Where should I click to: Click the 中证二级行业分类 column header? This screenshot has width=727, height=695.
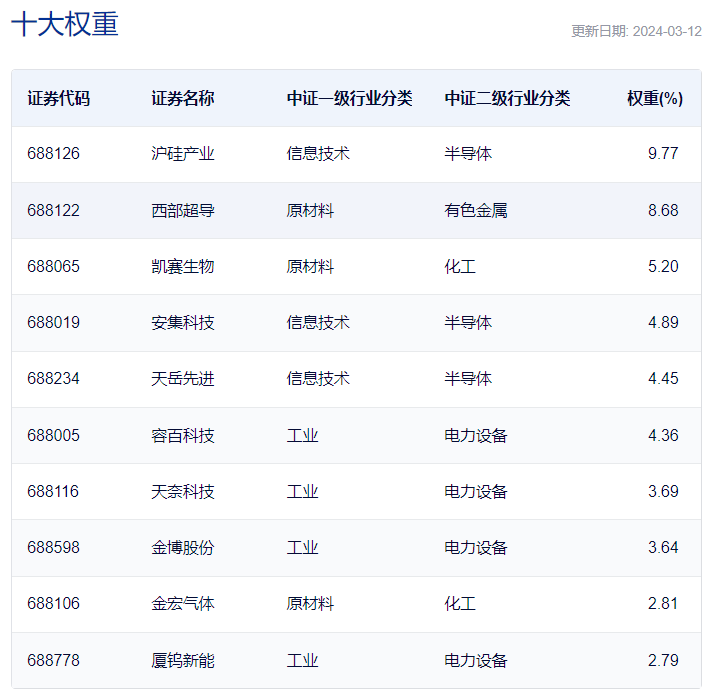click(507, 98)
